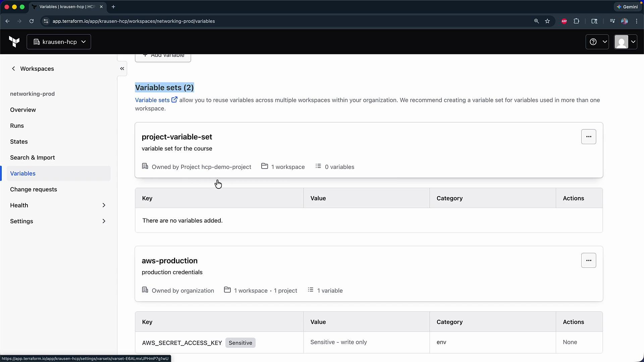This screenshot has width=644, height=362.
Task: Open Chrome profile avatar
Action: [624, 21]
